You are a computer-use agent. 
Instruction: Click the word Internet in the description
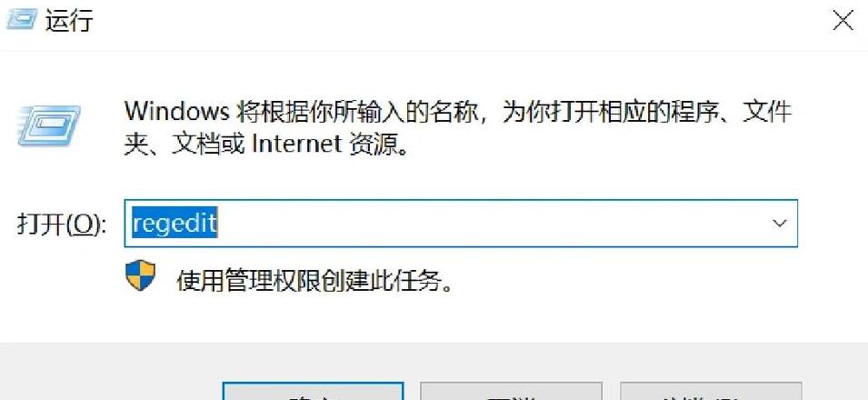pos(296,145)
